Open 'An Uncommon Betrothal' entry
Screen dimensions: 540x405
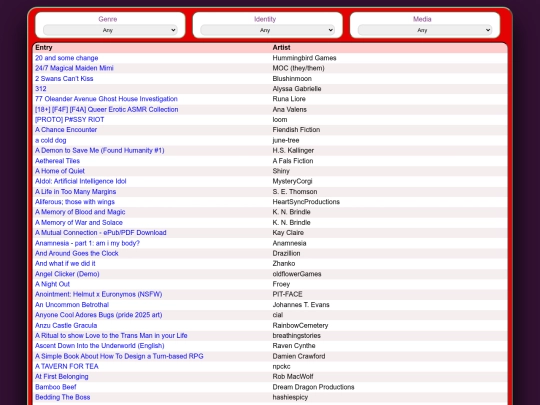72,305
